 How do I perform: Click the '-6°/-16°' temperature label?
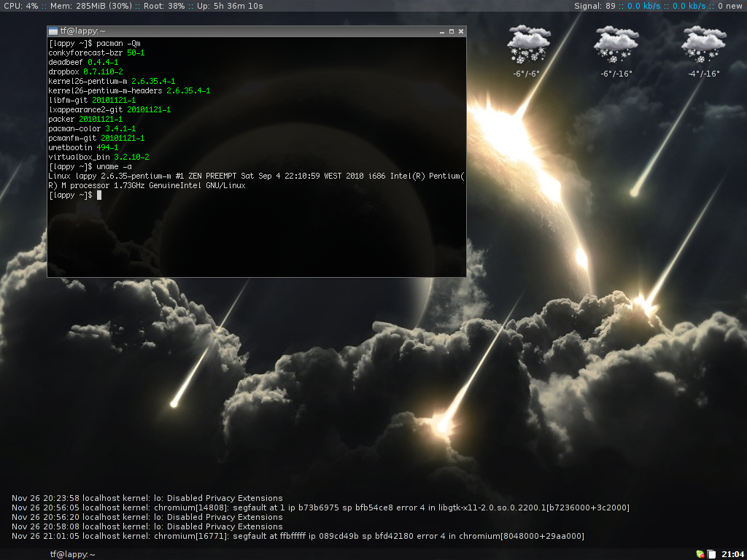coord(616,74)
